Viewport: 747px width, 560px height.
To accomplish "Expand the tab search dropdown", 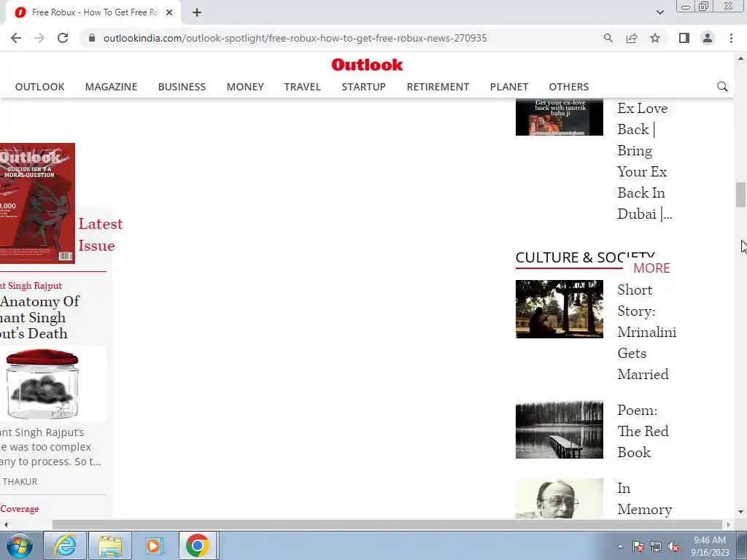I will tap(659, 12).
